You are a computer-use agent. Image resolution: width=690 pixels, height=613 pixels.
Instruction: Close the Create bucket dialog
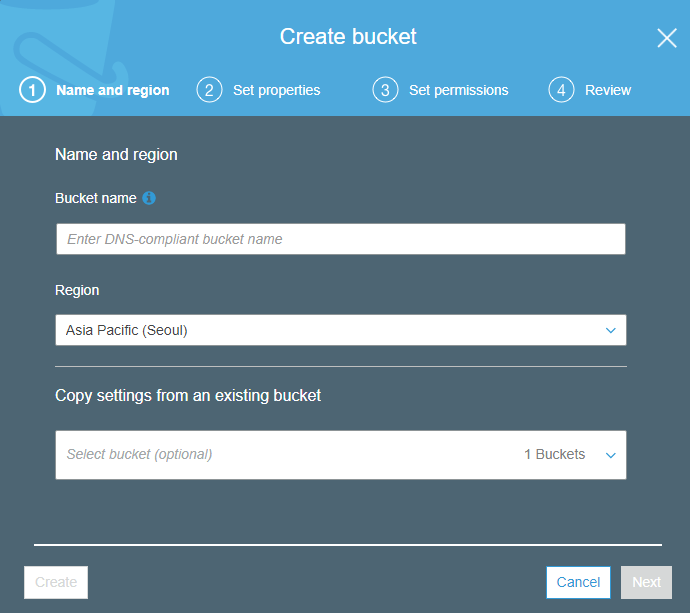[x=667, y=38]
